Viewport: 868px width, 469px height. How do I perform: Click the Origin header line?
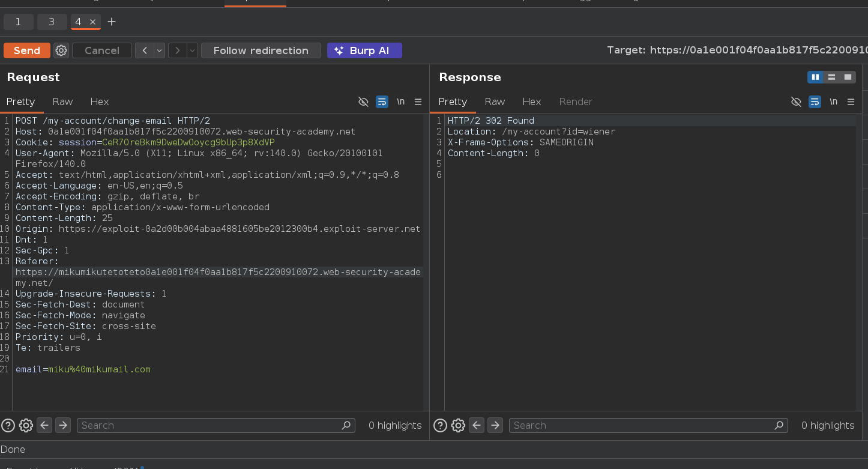point(218,229)
